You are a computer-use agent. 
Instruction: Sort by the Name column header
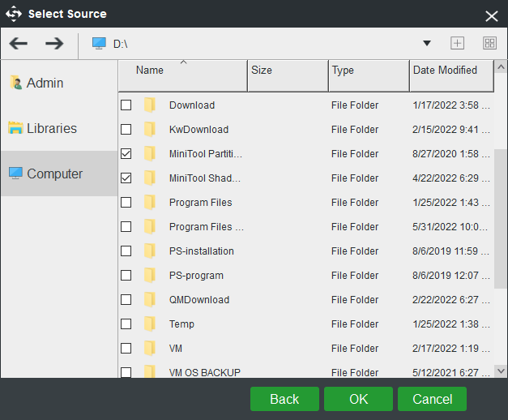(183, 71)
